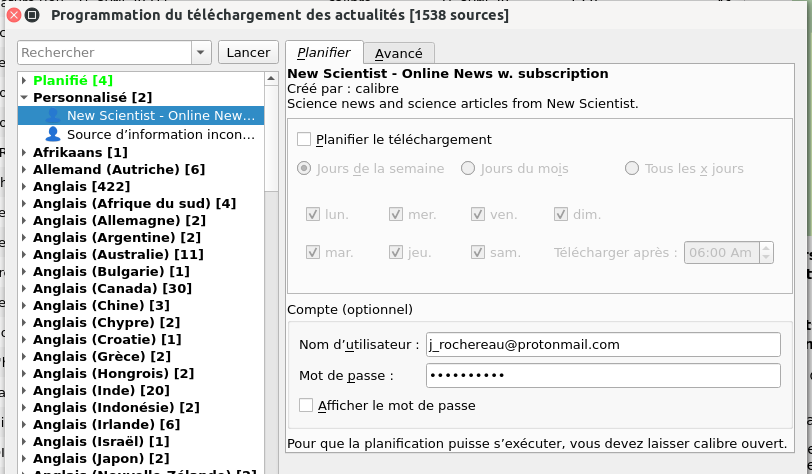This screenshot has width=812, height=474.
Task: Close the news scheduling dialog
Action: (x=14, y=15)
